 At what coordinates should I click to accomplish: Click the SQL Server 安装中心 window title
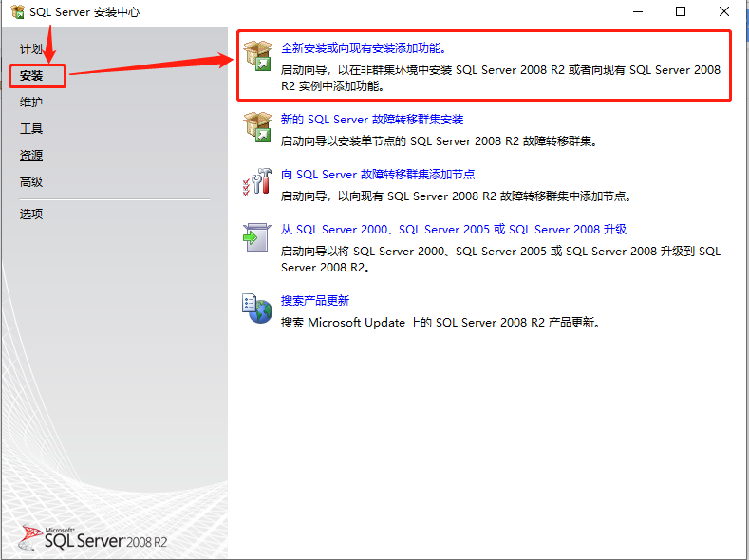(x=84, y=12)
